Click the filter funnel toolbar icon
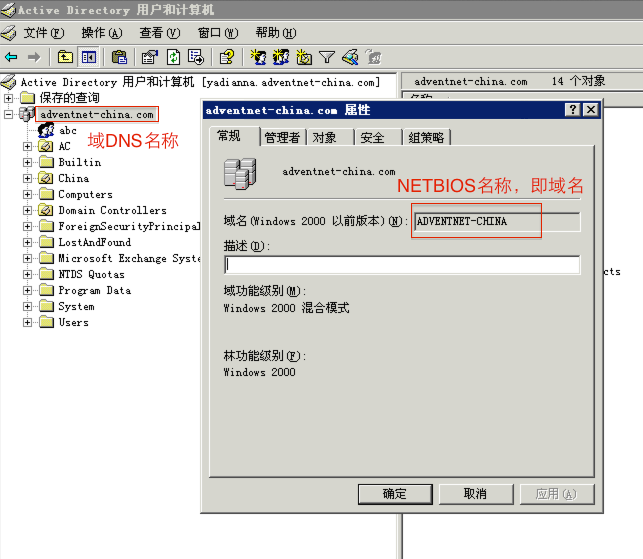Screen dimensions: 643x559 (x=327, y=57)
